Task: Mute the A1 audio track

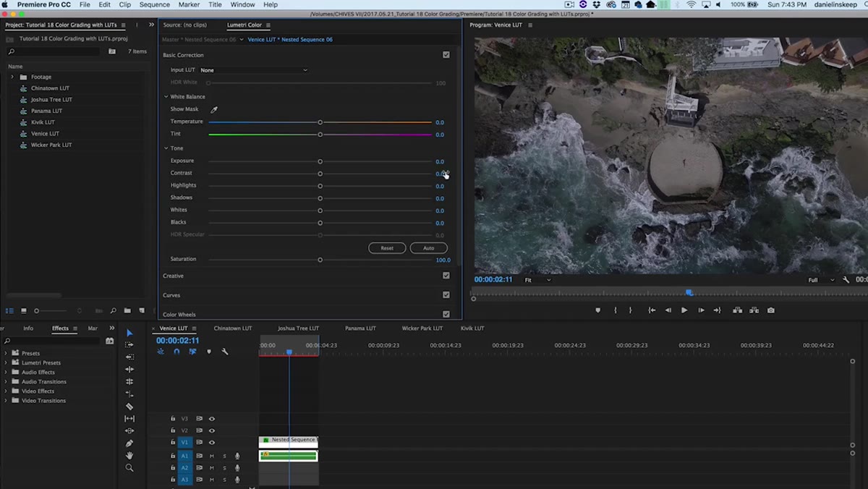Action: click(x=212, y=456)
